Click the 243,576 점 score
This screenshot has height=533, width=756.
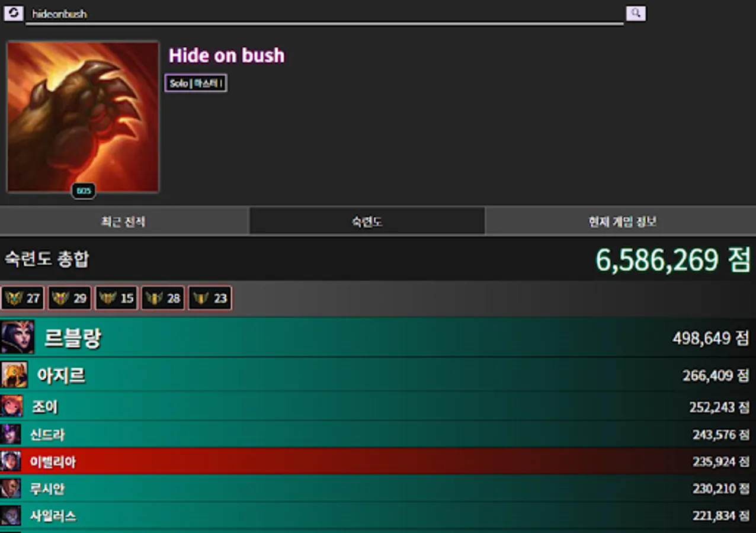coord(721,435)
